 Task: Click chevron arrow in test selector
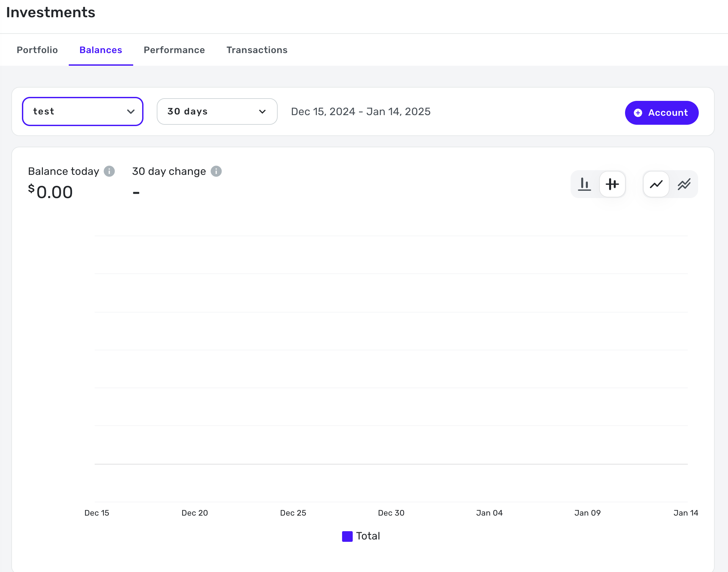tap(131, 111)
